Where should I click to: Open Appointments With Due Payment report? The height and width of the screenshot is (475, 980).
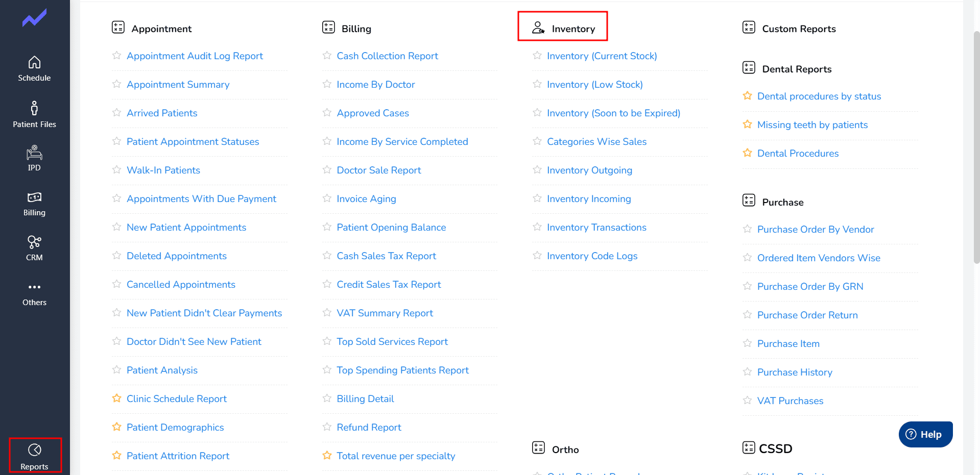coord(201,198)
